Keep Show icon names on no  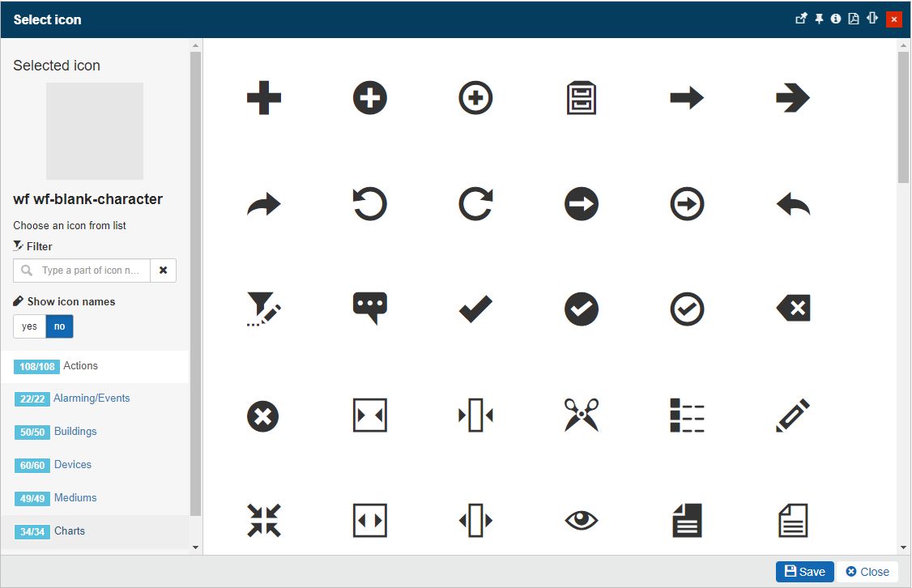tap(59, 326)
